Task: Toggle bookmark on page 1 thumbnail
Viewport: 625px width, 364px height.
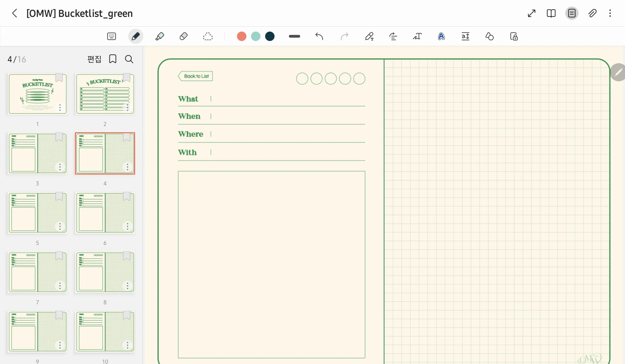Action: 59,77
